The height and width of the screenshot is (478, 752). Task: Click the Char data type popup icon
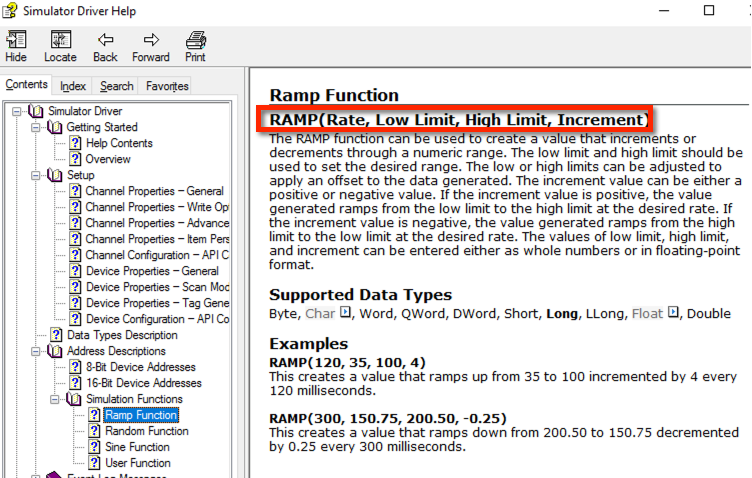pos(345,314)
